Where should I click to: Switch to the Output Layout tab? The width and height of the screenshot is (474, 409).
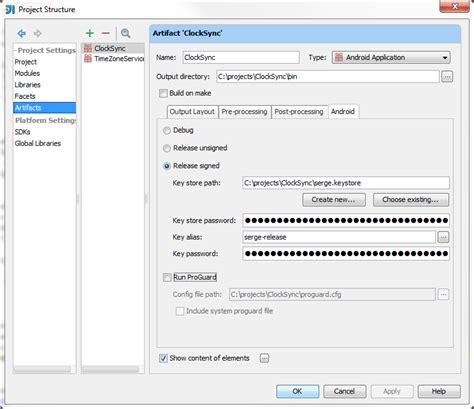pos(192,112)
